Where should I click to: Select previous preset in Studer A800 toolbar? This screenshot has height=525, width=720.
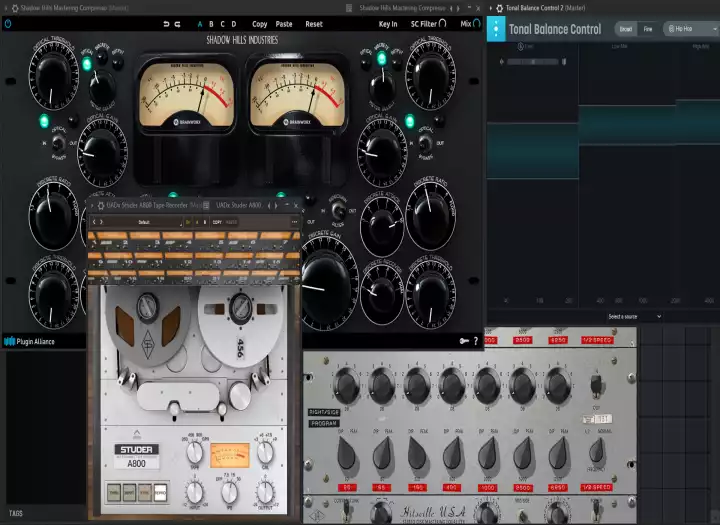[x=94, y=222]
